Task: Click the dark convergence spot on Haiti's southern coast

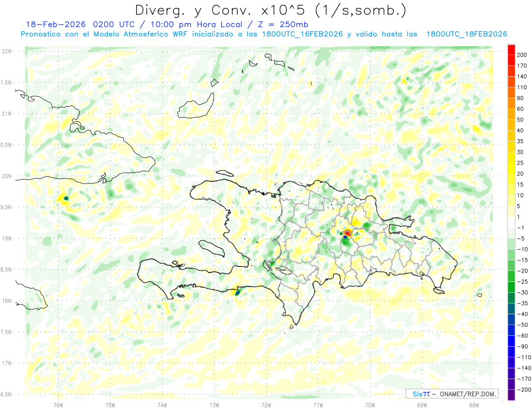Action: click(x=237, y=292)
